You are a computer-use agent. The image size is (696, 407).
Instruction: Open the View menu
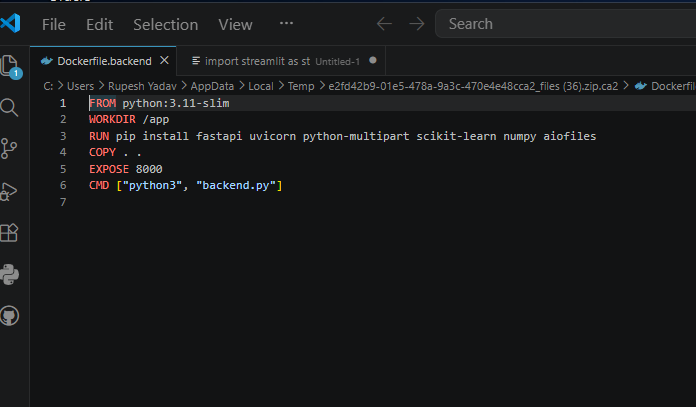point(235,24)
